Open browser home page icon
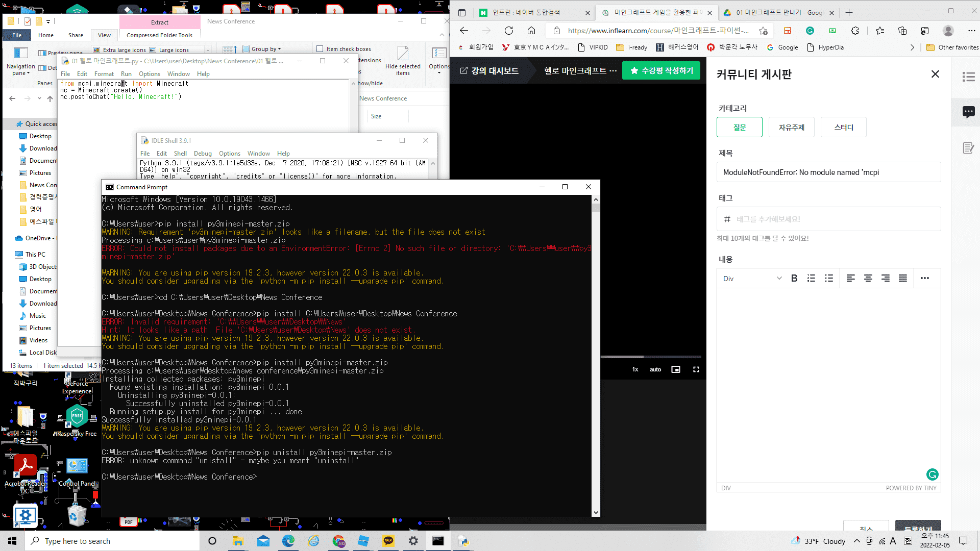Viewport: 980px width, 551px height. tap(531, 31)
